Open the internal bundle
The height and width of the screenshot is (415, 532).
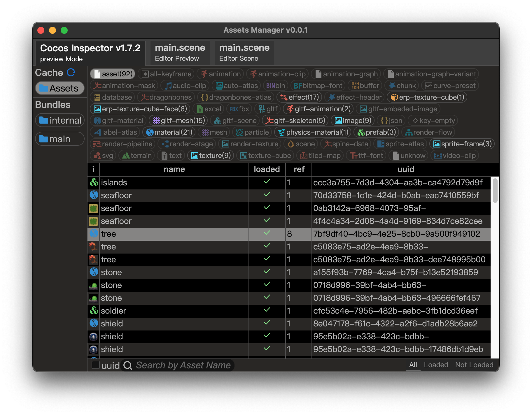click(60, 120)
